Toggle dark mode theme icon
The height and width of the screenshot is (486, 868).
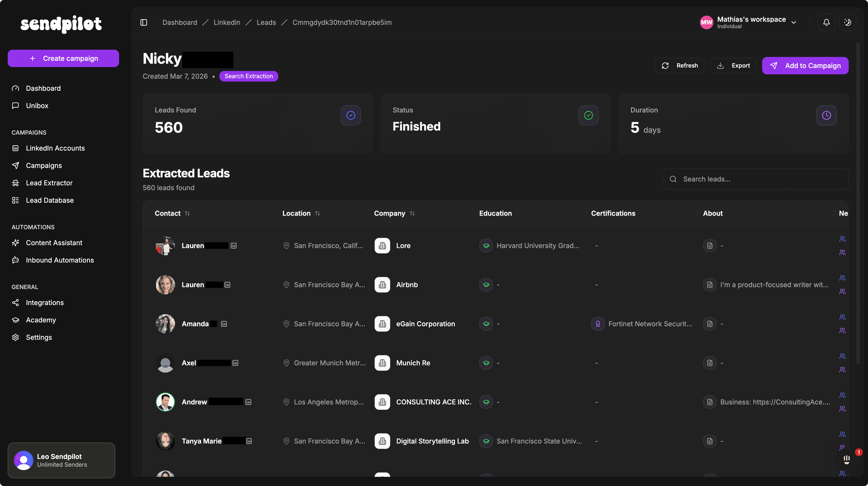tap(847, 23)
